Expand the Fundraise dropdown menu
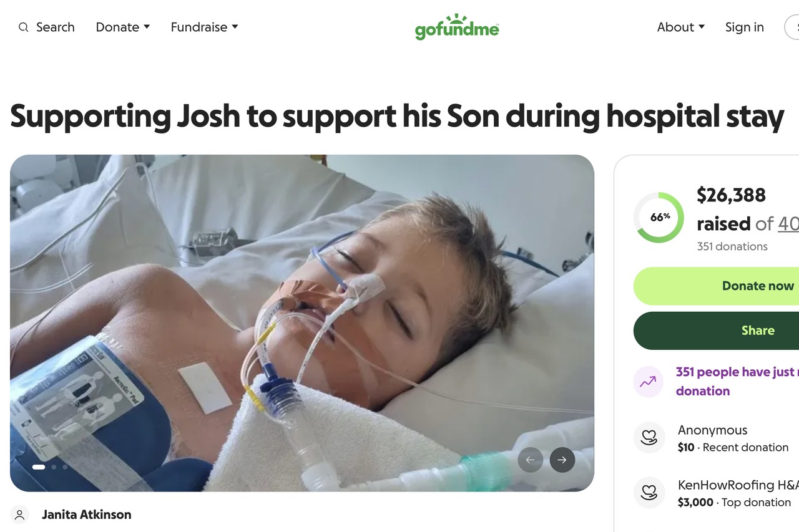The image size is (799, 532). coord(204,27)
